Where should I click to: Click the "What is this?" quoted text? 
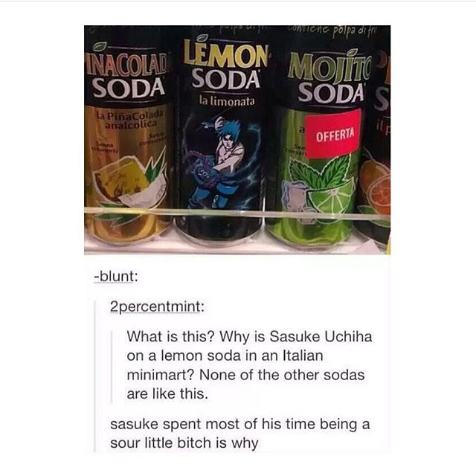171,336
